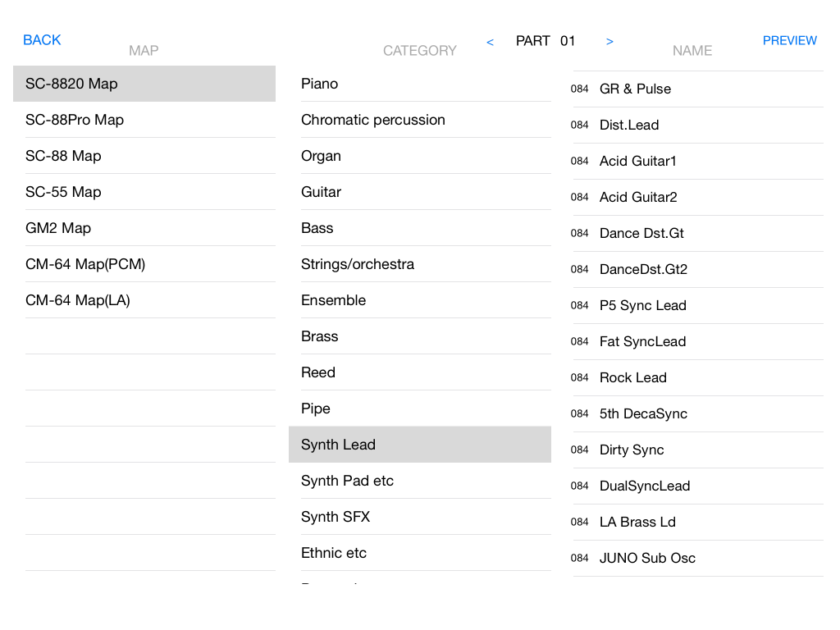Screen dimensions: 840x630
Task: Tap the BACK button
Action: [42, 40]
